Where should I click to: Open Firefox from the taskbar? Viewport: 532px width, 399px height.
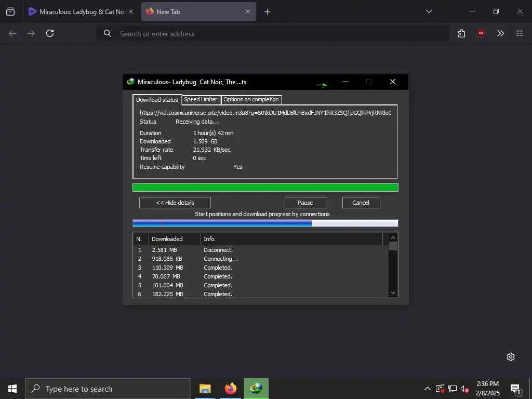pos(230,389)
